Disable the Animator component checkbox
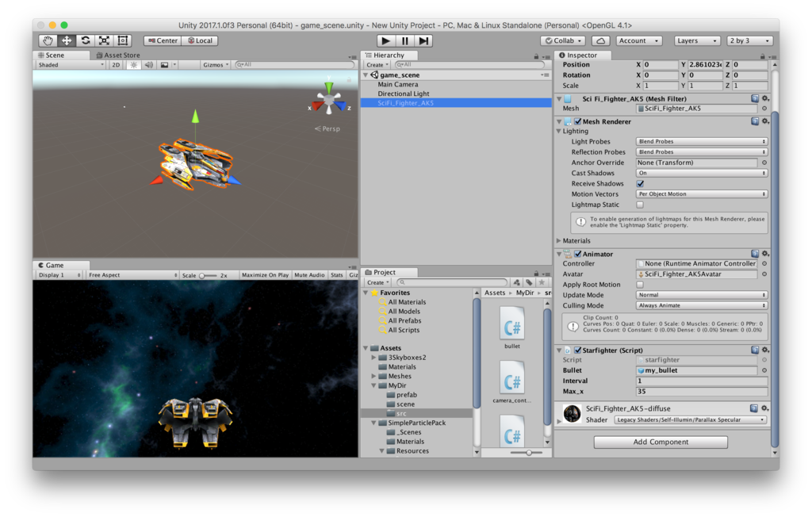The width and height of the screenshot is (812, 517). coord(577,254)
